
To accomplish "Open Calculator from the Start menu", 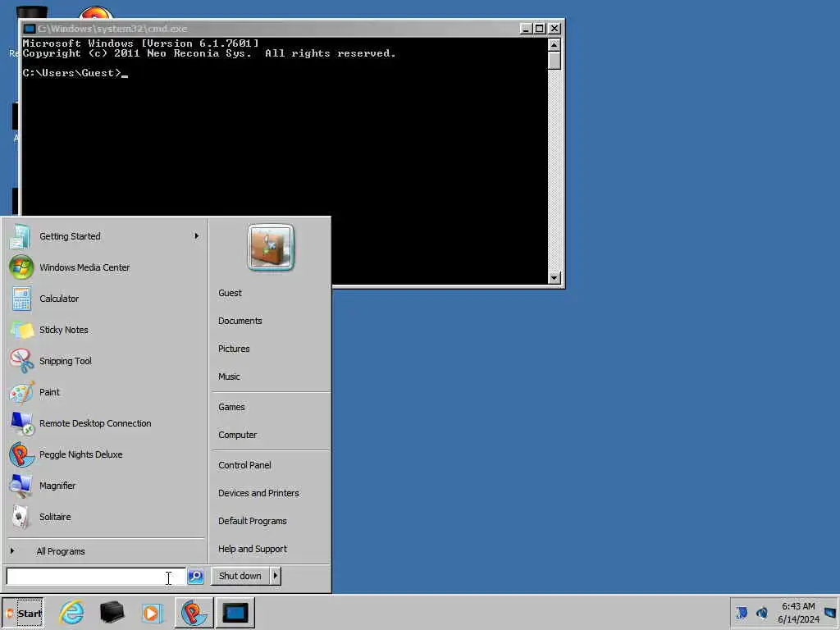I will (x=106, y=299).
